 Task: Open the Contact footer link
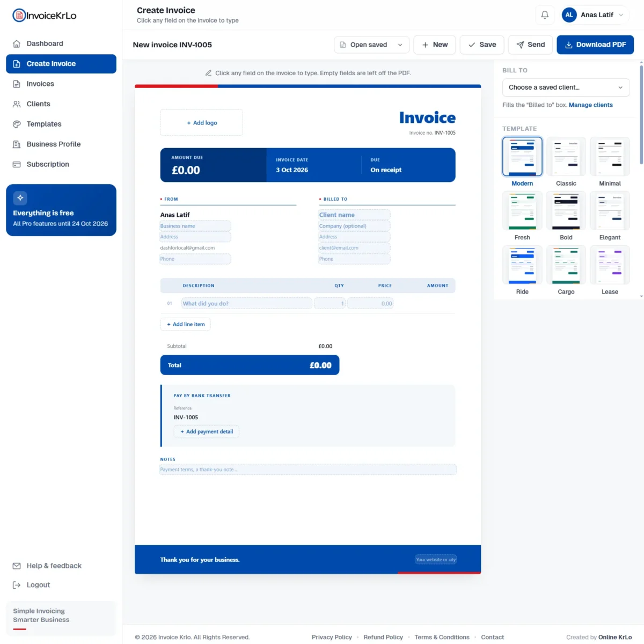[x=492, y=637]
